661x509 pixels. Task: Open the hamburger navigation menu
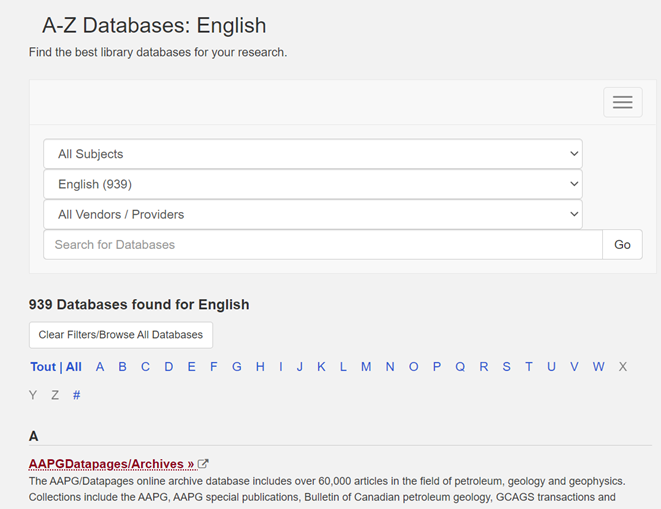click(x=622, y=102)
